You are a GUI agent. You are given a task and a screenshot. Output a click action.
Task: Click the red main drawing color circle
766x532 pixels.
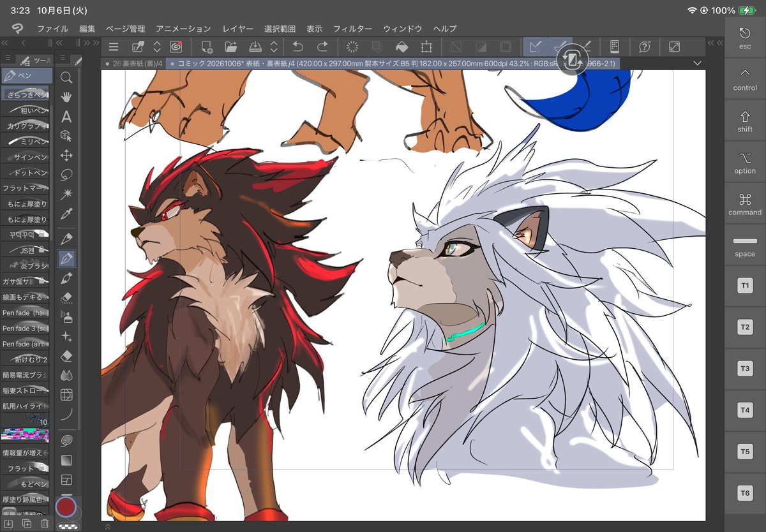point(66,507)
